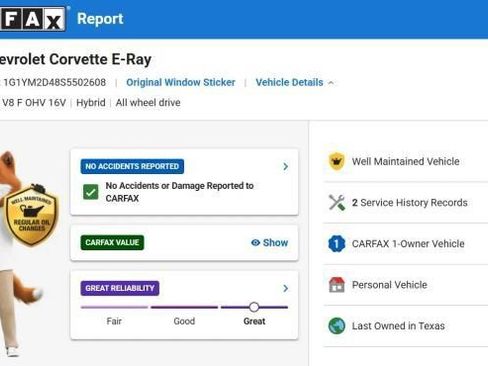Click the blue 1-Owner badge icon
Viewport: 488px width, 366px height.
click(337, 244)
